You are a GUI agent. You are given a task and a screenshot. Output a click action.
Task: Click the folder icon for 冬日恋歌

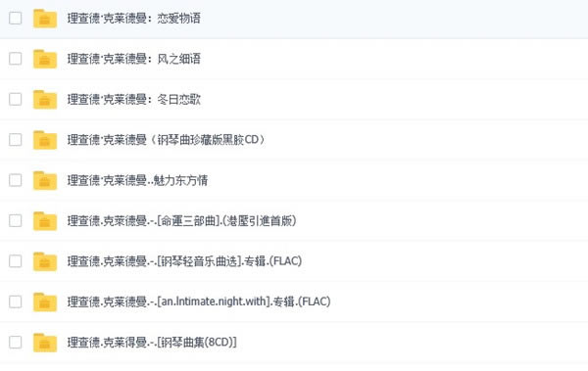[45, 99]
